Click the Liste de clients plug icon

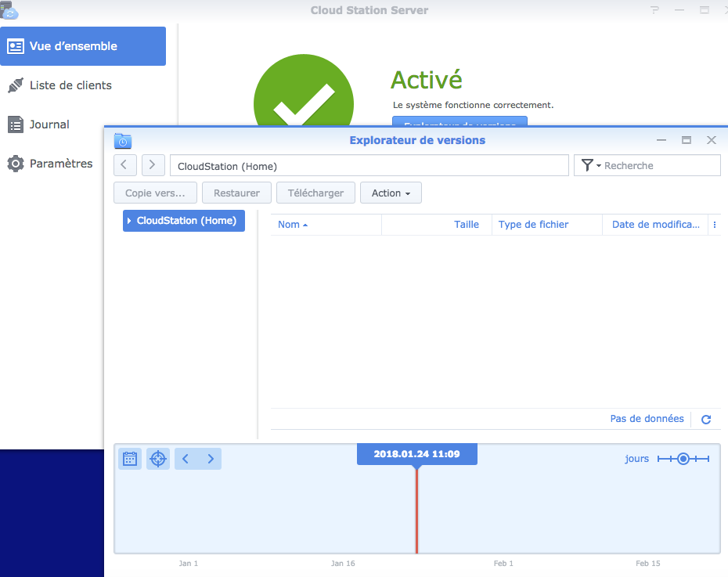(16, 85)
